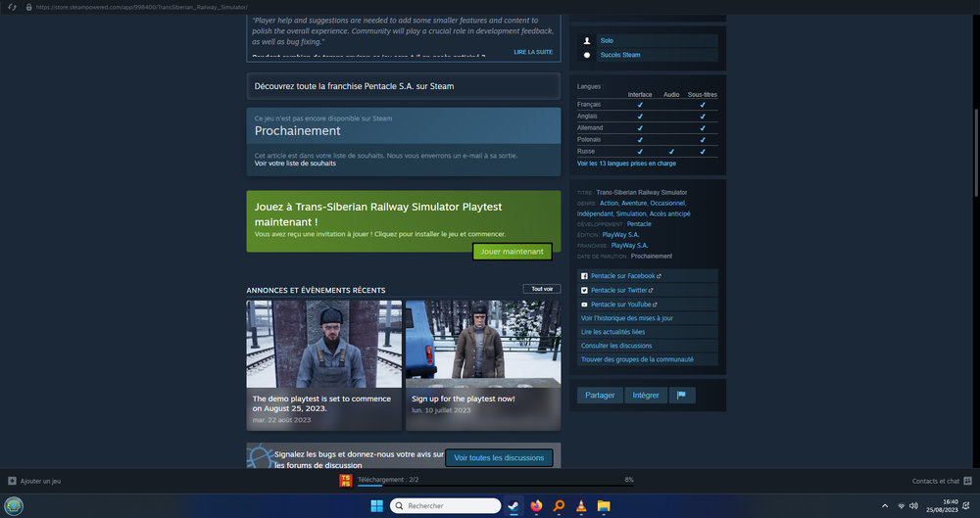
Task: Open Voir votre liste de souhaits link
Action: (295, 164)
